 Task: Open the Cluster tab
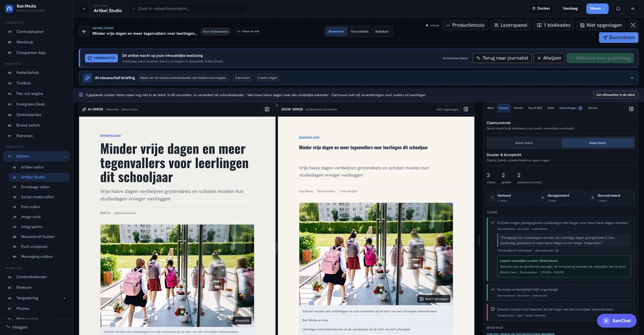click(518, 108)
